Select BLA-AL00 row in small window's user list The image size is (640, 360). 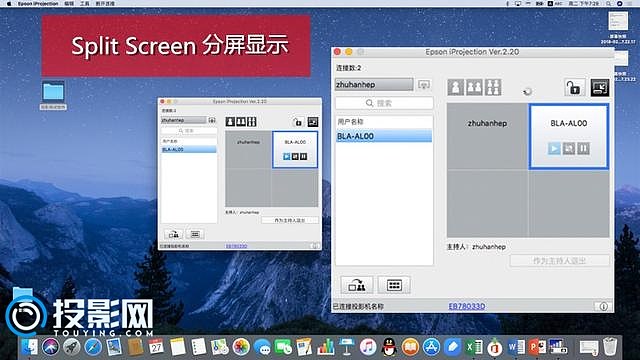coord(189,149)
